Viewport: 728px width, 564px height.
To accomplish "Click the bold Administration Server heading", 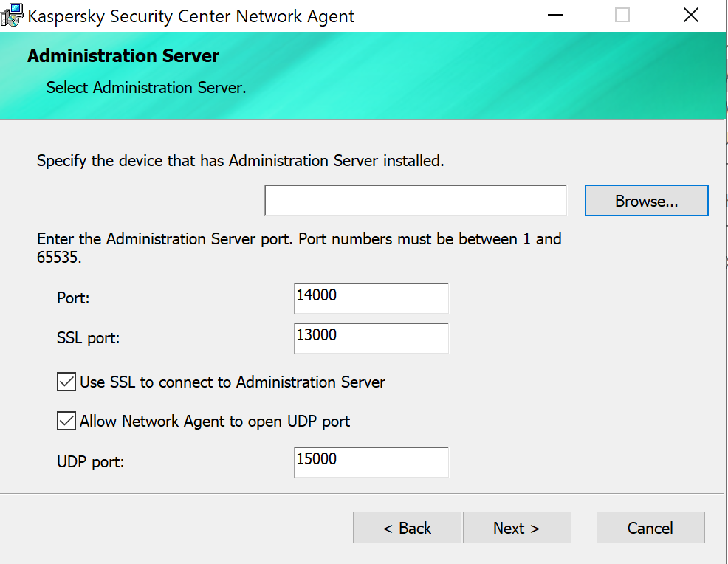I will (123, 56).
